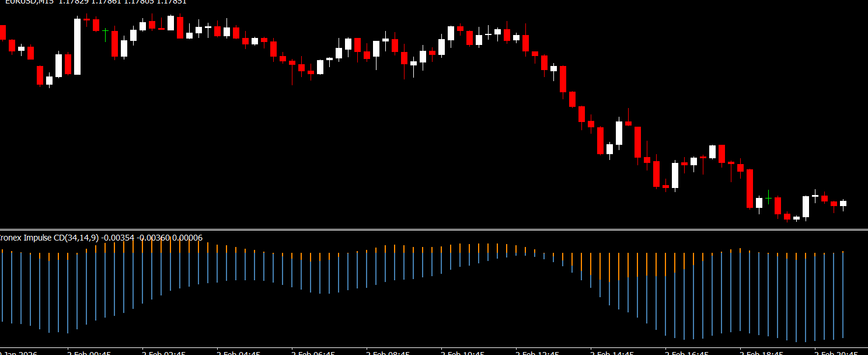
Task: Click the 2 Feb 04:45 time axis label
Action: (x=238, y=353)
